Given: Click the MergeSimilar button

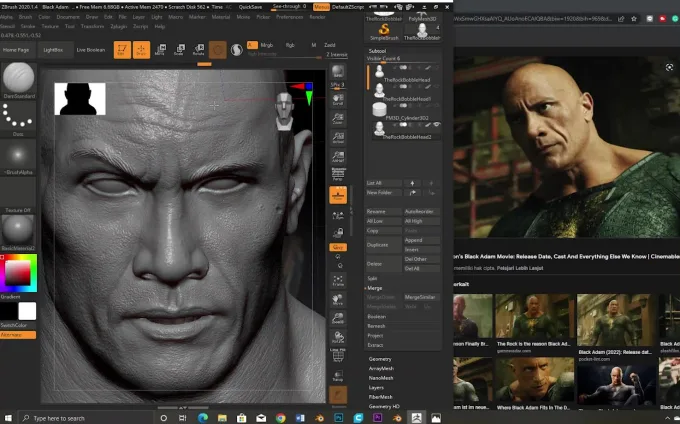Looking at the screenshot, I should click(421, 297).
